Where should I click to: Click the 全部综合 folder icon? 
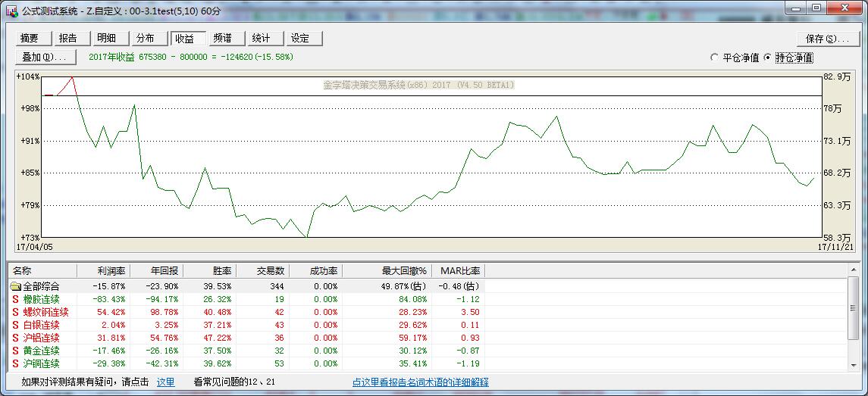(x=16, y=287)
